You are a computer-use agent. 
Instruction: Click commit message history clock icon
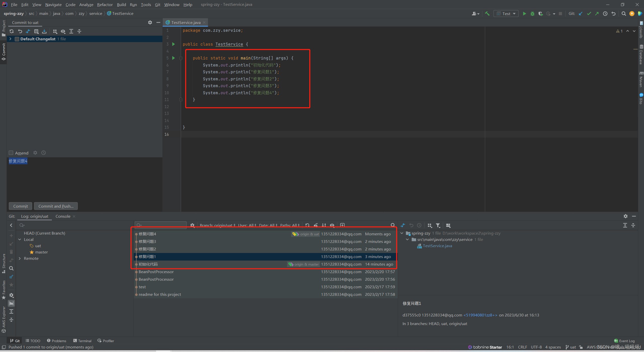44,153
